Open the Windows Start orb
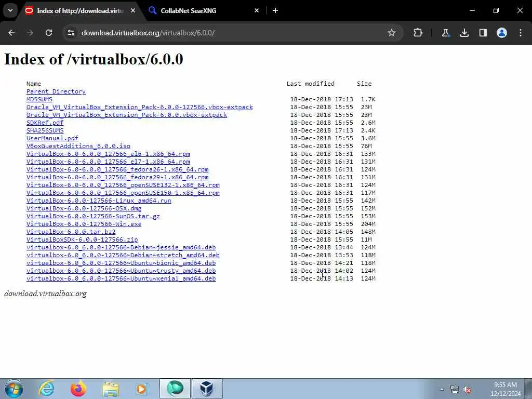532x399 pixels. pos(14,389)
